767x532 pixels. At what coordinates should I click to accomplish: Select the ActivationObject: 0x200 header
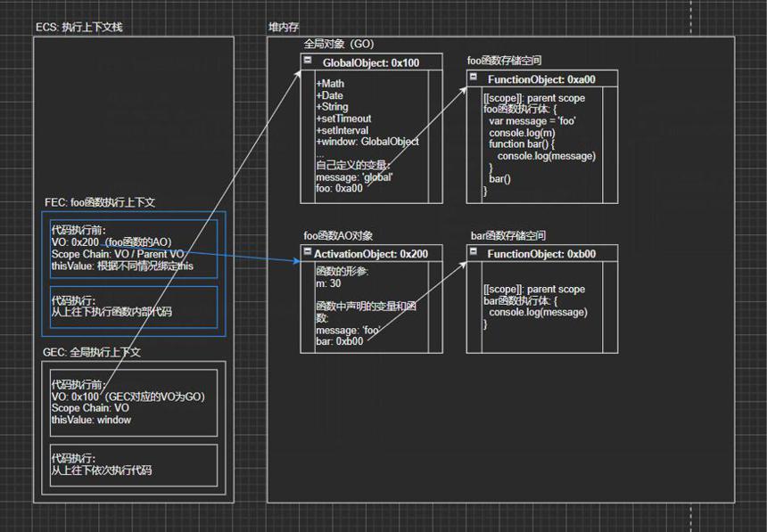click(371, 254)
